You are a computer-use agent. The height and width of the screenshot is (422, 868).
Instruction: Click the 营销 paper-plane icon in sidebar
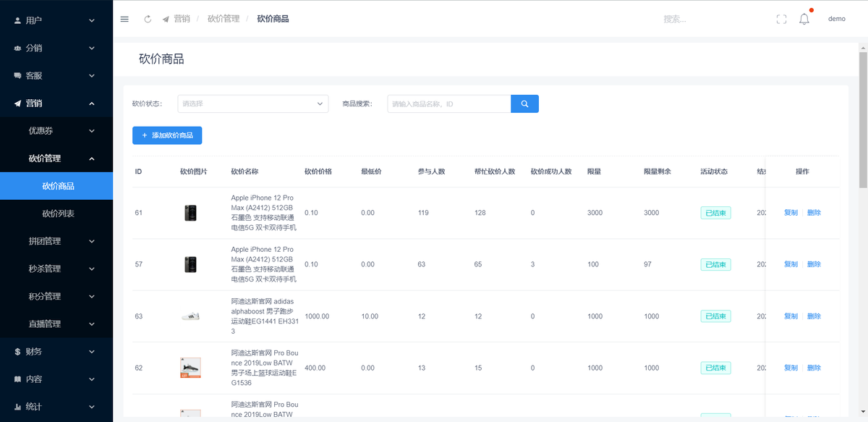coord(17,104)
